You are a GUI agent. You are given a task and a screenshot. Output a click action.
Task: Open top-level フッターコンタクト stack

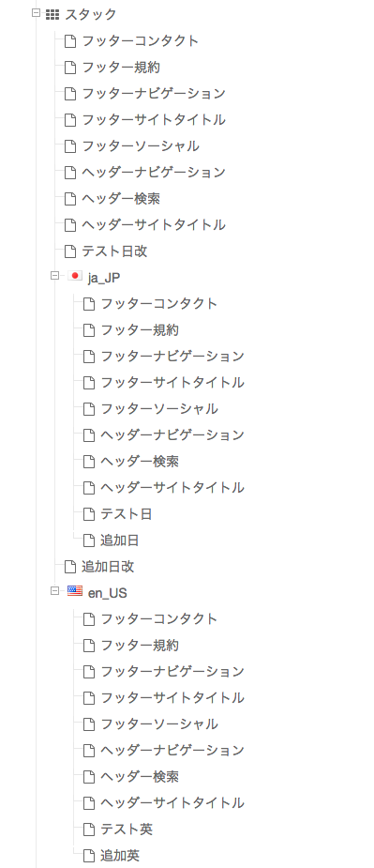click(x=141, y=41)
